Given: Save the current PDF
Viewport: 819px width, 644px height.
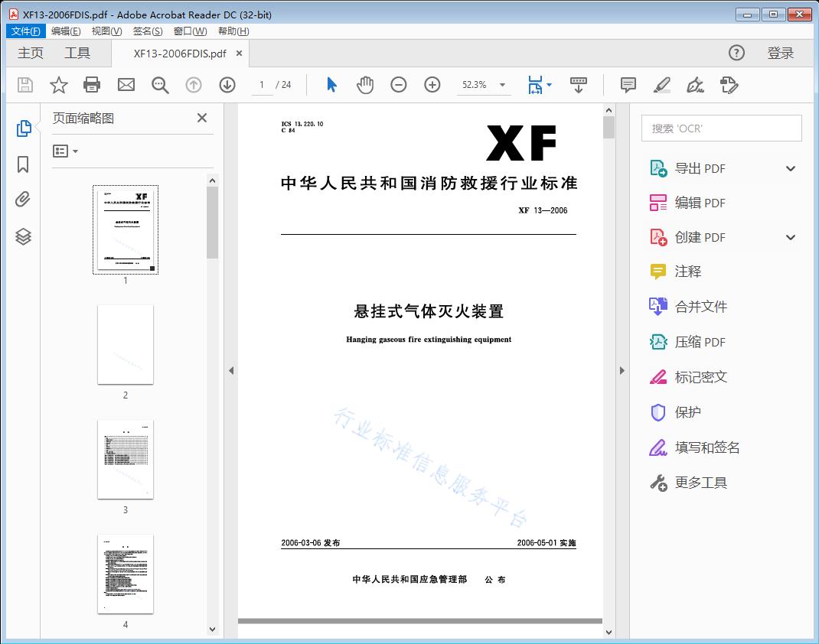Looking at the screenshot, I should tap(24, 85).
